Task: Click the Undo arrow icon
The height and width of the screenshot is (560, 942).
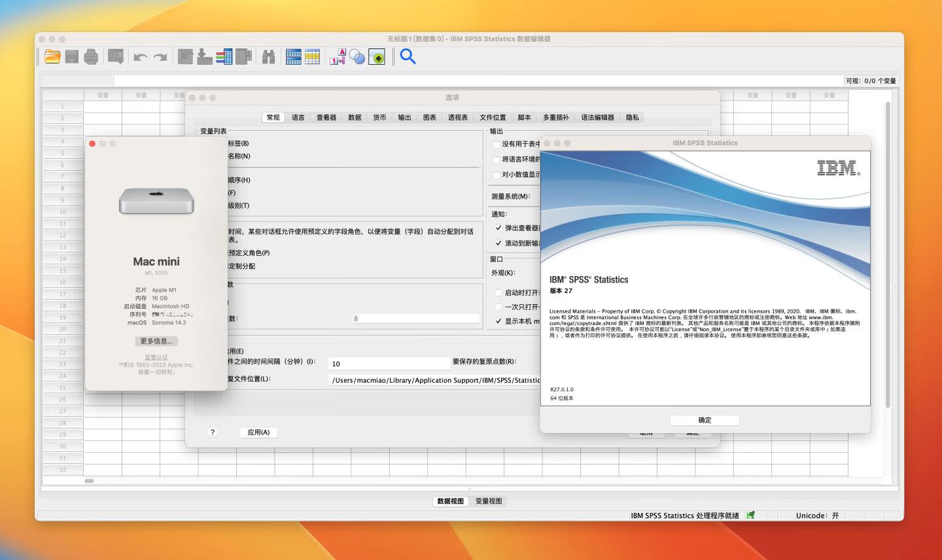Action: pyautogui.click(x=141, y=57)
